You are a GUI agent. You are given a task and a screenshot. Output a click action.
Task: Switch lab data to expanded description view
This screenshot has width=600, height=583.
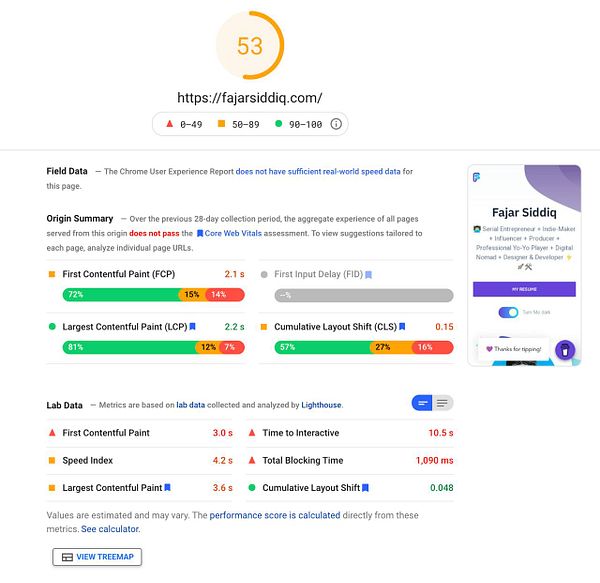[443, 403]
